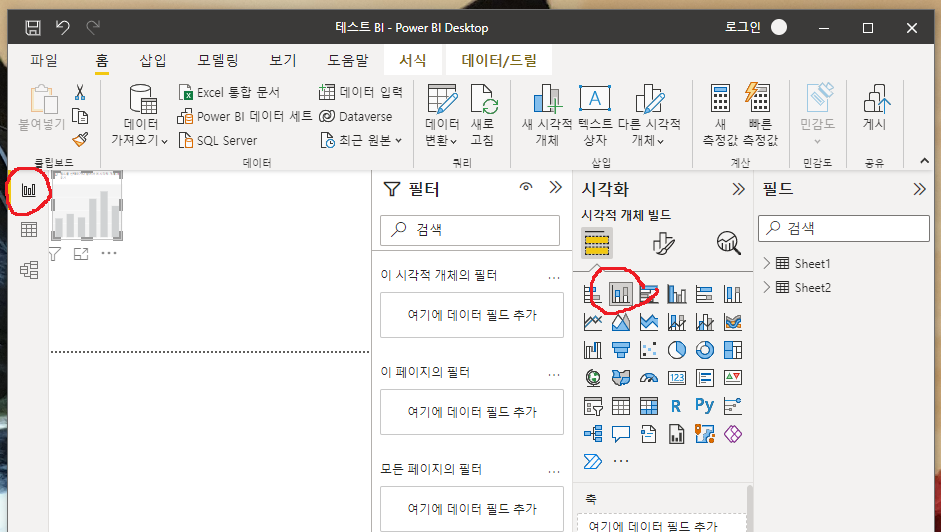Pick the ribbon chart visual
941x532 pixels.
tap(733, 322)
